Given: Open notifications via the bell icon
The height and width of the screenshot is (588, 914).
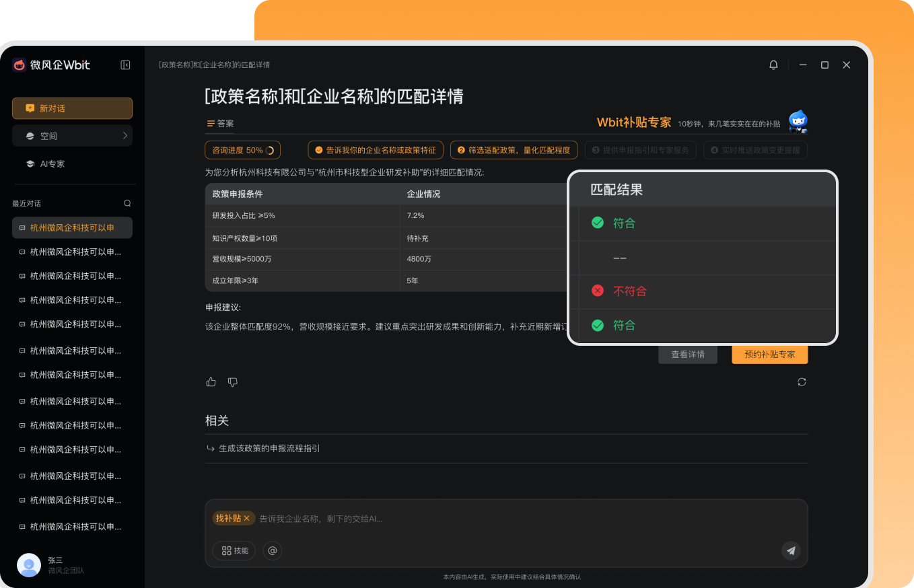Looking at the screenshot, I should click(773, 65).
